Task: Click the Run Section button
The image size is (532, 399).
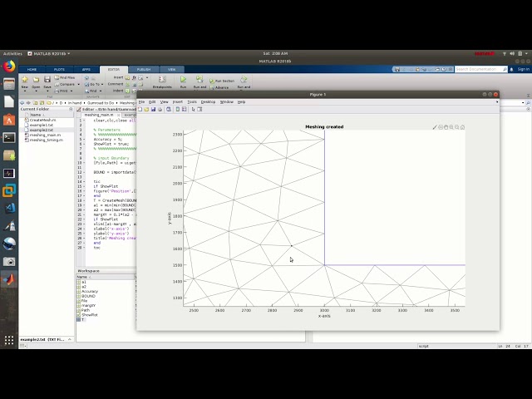Action: tap(222, 81)
